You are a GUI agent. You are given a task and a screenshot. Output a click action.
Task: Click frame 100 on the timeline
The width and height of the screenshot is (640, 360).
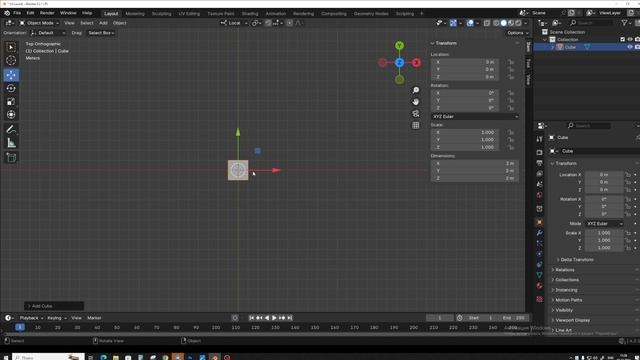216,327
